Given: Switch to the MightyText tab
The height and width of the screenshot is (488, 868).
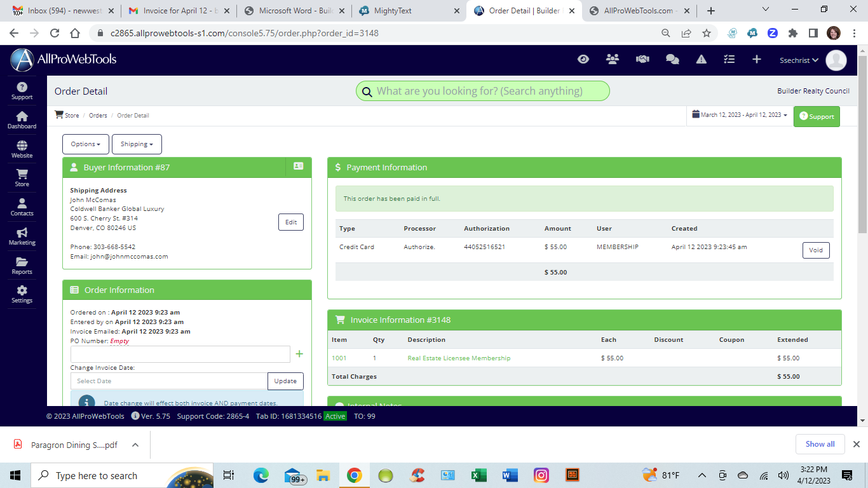Looking at the screenshot, I should tap(409, 11).
